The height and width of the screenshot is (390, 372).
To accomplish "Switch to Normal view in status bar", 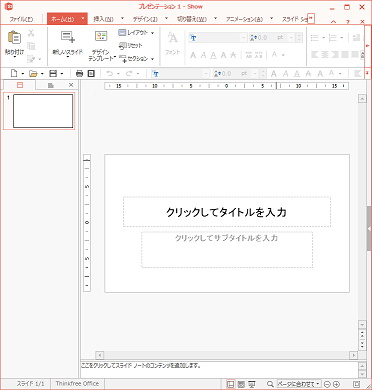I will (230, 384).
